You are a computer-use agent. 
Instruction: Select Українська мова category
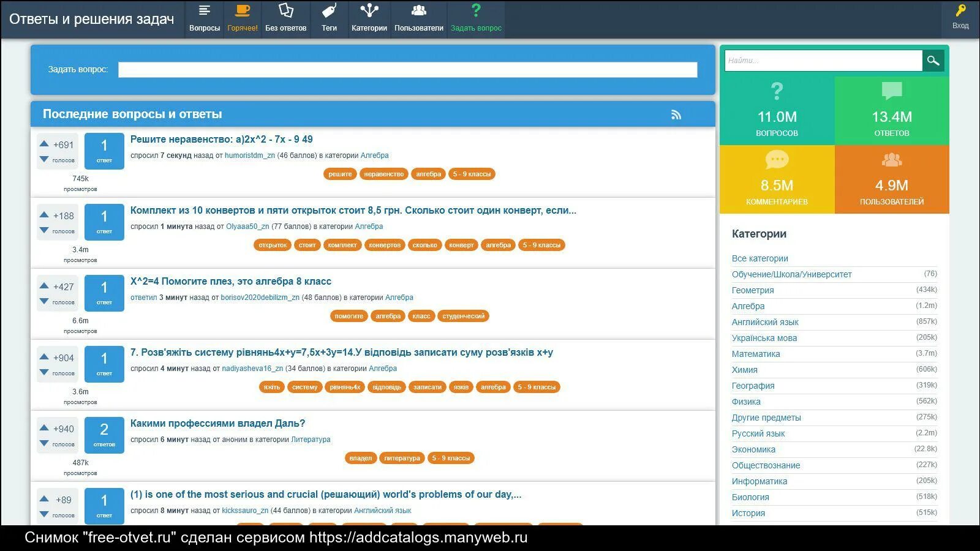tap(764, 338)
